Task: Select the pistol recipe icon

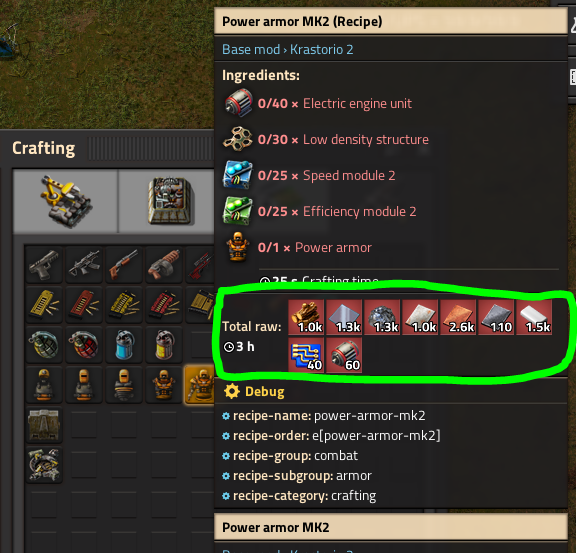Action: tap(44, 265)
